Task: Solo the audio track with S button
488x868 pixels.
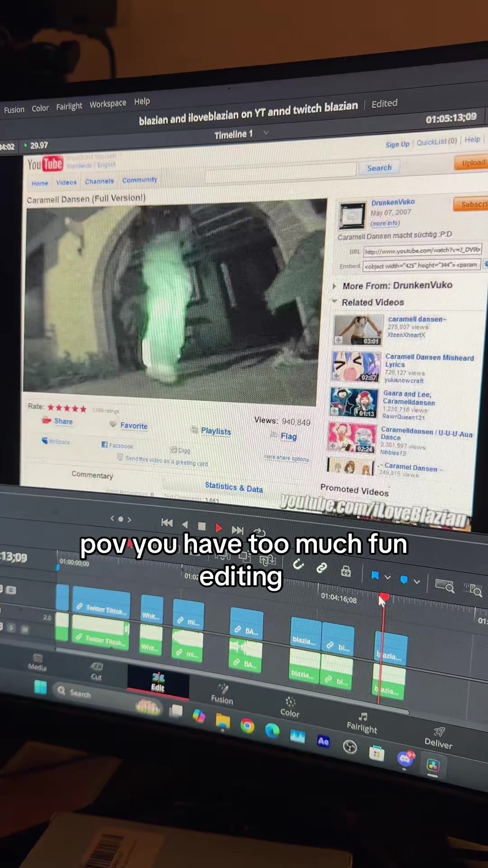Action: click(12, 627)
